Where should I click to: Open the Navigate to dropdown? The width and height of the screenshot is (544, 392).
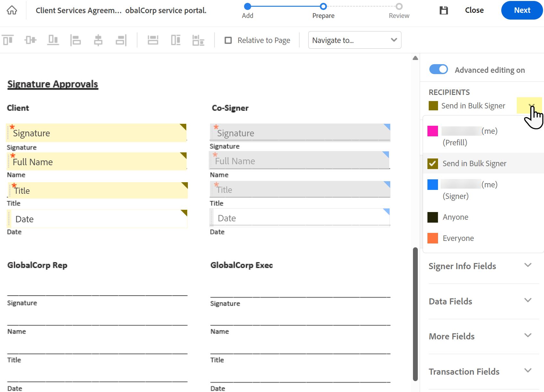(355, 40)
